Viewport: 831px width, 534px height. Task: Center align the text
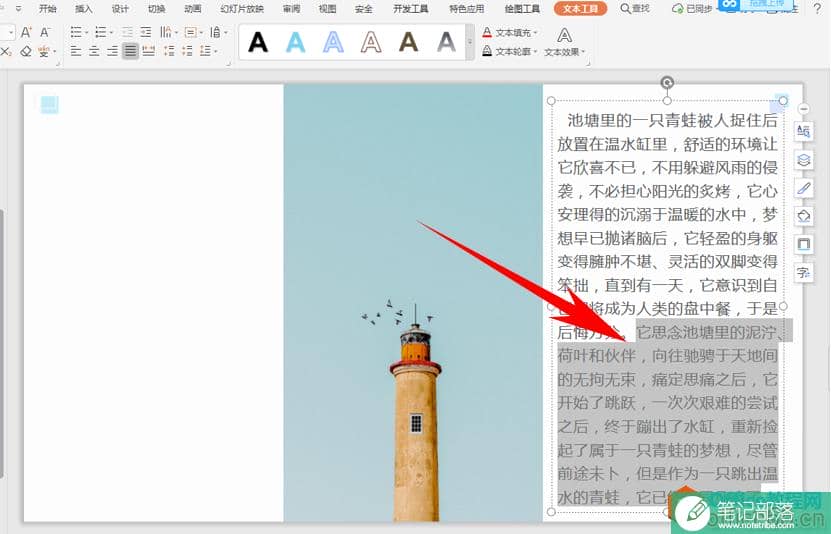[94, 51]
